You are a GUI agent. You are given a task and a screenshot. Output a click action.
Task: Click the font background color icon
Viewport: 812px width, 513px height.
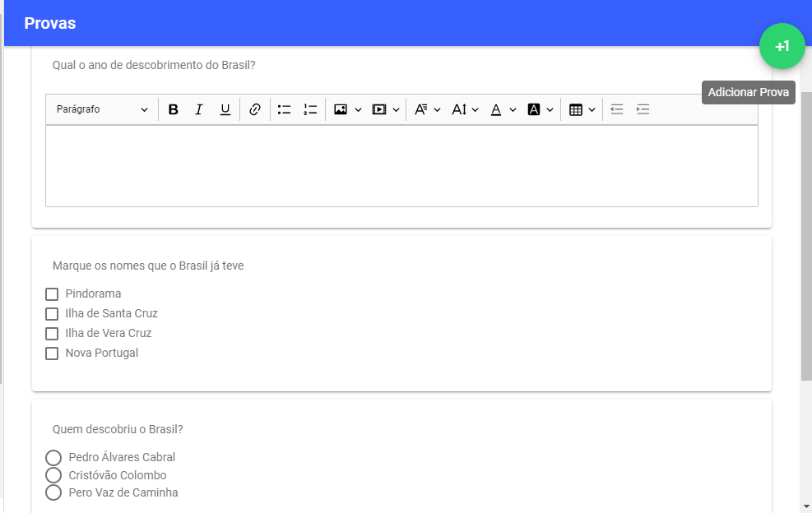pyautogui.click(x=534, y=109)
